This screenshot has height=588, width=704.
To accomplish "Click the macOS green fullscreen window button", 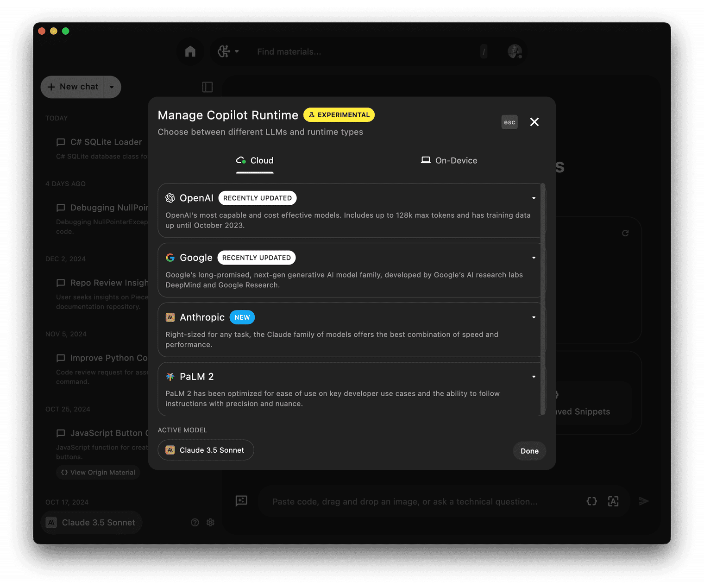I will pyautogui.click(x=66, y=31).
